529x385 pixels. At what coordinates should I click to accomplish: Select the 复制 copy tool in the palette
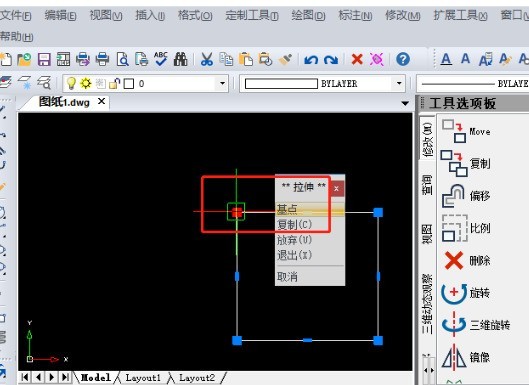(x=466, y=164)
